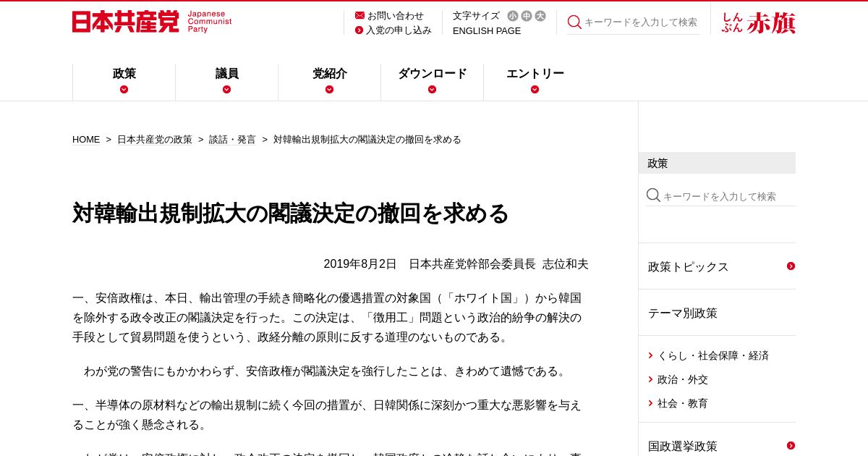Focus the header keyword search field

point(641,22)
